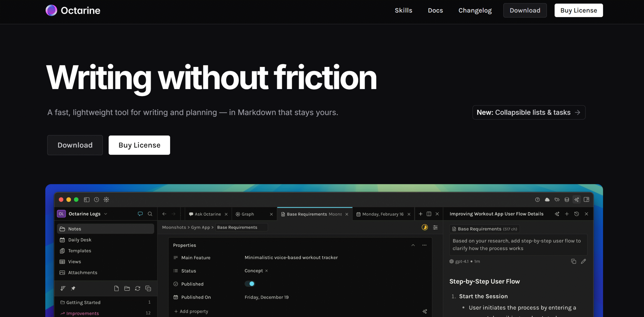Create a new note with the page icon
The height and width of the screenshot is (317, 644).
(x=116, y=288)
